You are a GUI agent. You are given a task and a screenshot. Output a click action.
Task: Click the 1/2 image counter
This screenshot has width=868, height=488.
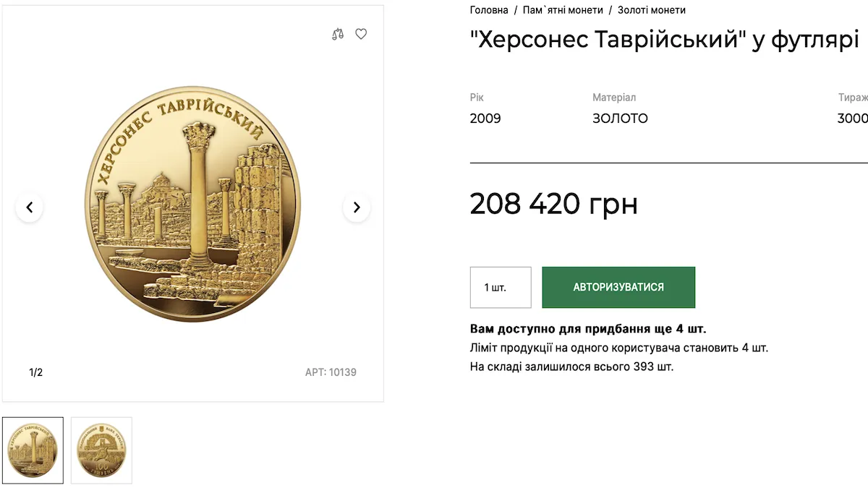coord(36,372)
